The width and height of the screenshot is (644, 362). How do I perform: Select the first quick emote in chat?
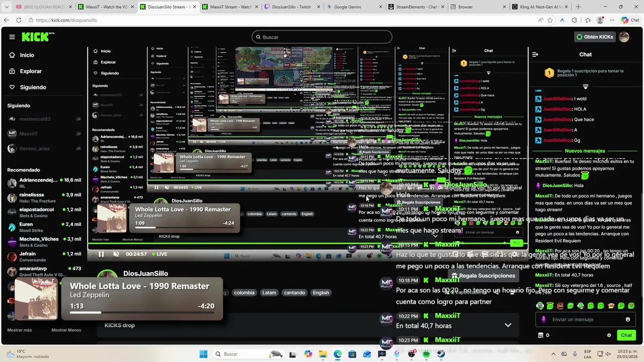540,306
